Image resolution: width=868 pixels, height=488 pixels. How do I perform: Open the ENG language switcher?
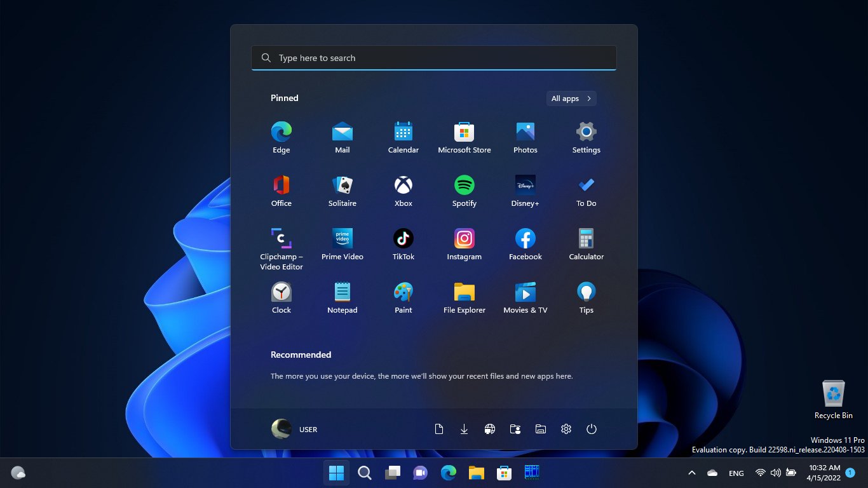736,473
